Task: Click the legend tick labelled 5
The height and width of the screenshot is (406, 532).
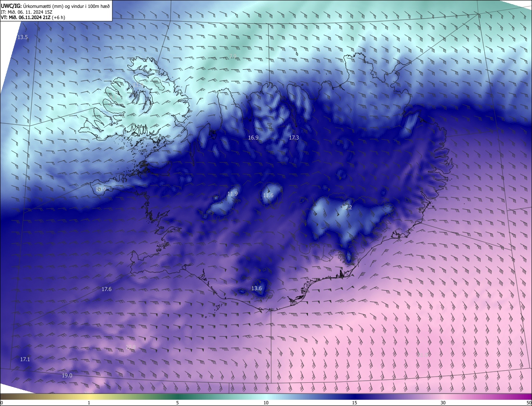Action: point(177,403)
